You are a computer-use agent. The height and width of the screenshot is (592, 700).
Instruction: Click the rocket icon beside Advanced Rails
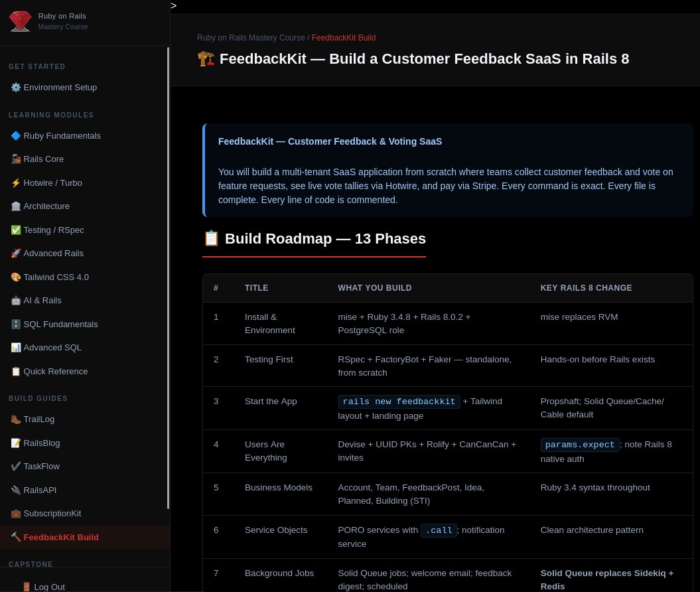coord(16,254)
